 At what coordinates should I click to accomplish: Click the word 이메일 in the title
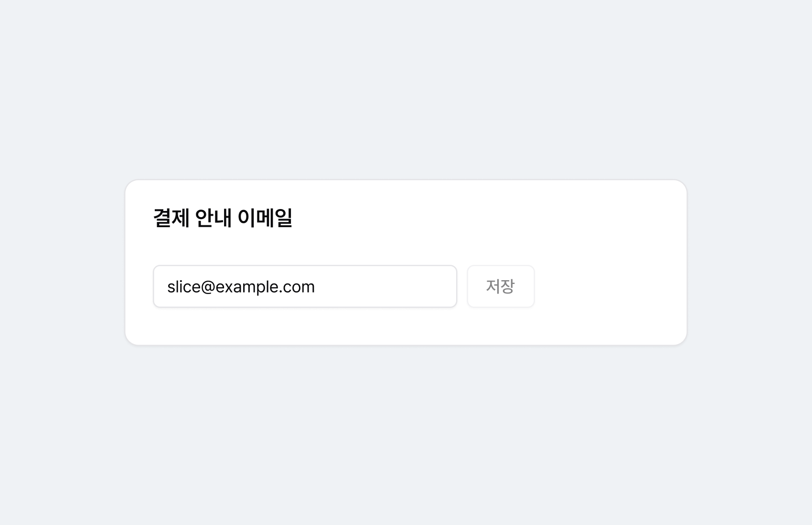(x=265, y=218)
